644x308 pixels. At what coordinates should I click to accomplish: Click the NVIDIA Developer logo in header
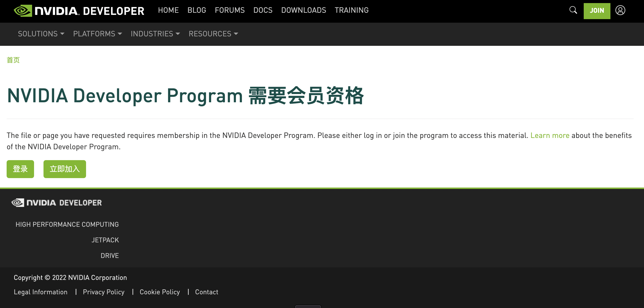coord(79,11)
